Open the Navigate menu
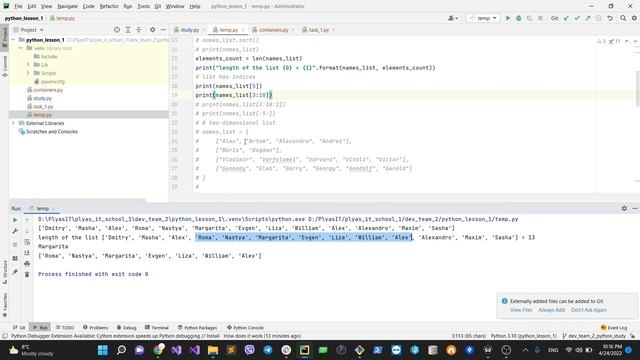640x360 pixels. tap(67, 6)
